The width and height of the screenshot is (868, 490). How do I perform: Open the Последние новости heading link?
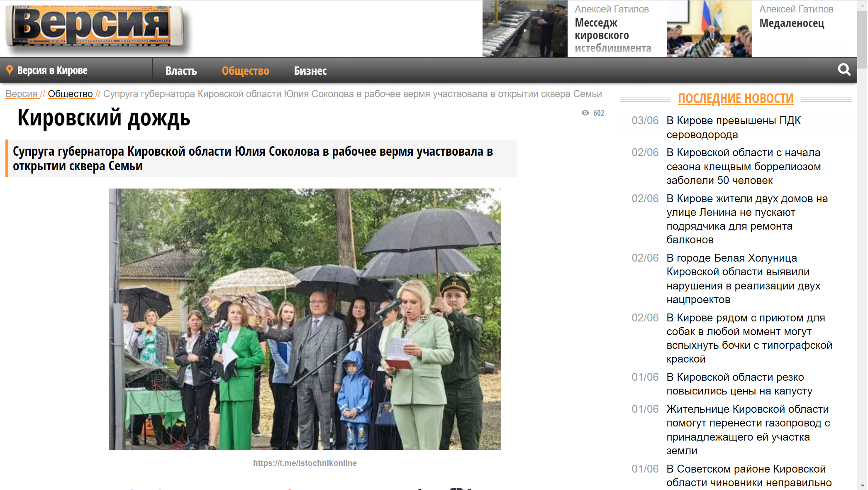[x=735, y=99]
